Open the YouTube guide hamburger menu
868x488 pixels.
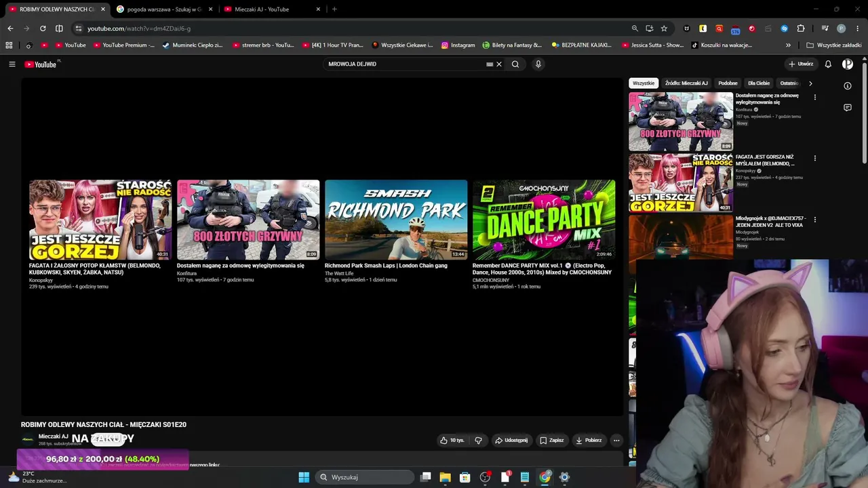(12, 64)
